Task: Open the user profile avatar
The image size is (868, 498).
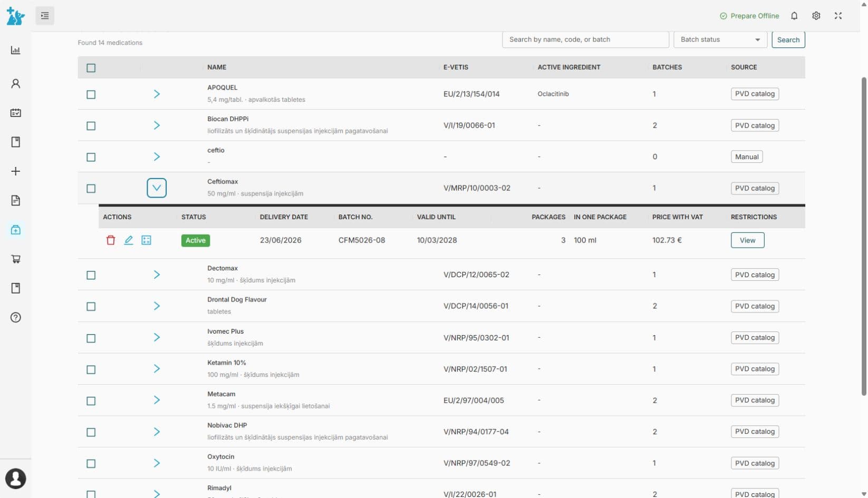Action: click(16, 479)
